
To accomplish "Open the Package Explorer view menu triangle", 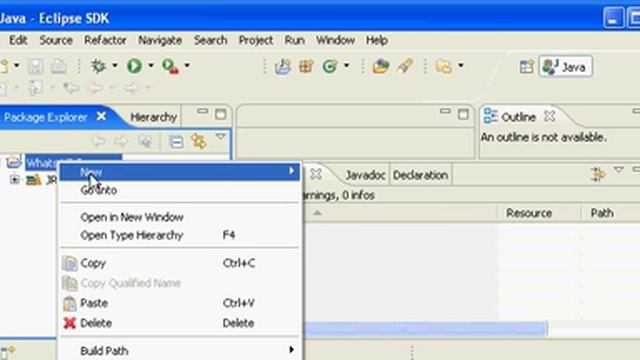I will point(220,137).
